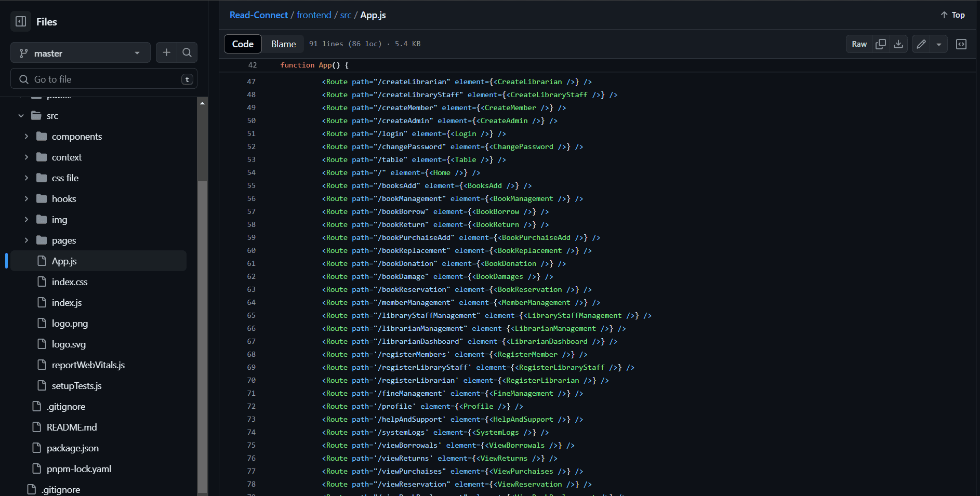980x496 pixels.
Task: Collapse the src folder chevron
Action: point(21,116)
